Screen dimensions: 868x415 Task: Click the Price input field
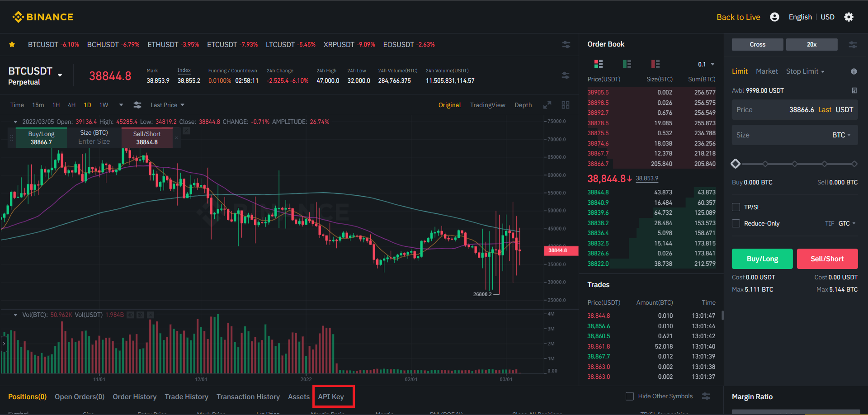click(795, 110)
